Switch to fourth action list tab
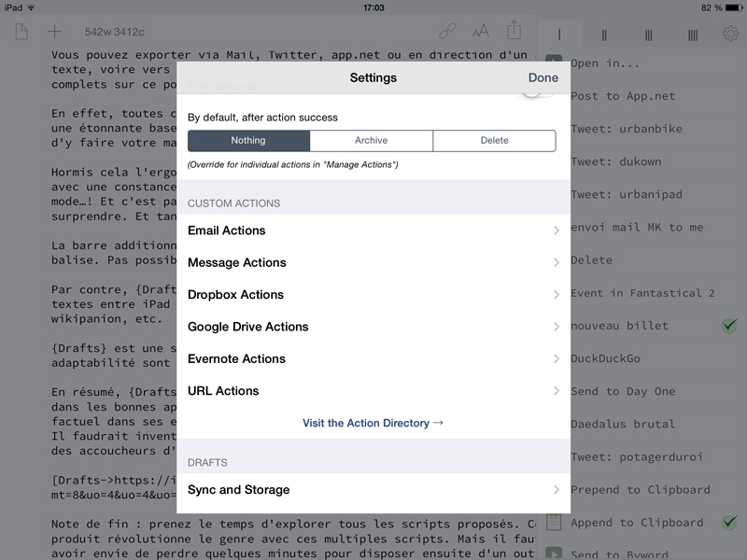This screenshot has width=747, height=560. (x=693, y=35)
